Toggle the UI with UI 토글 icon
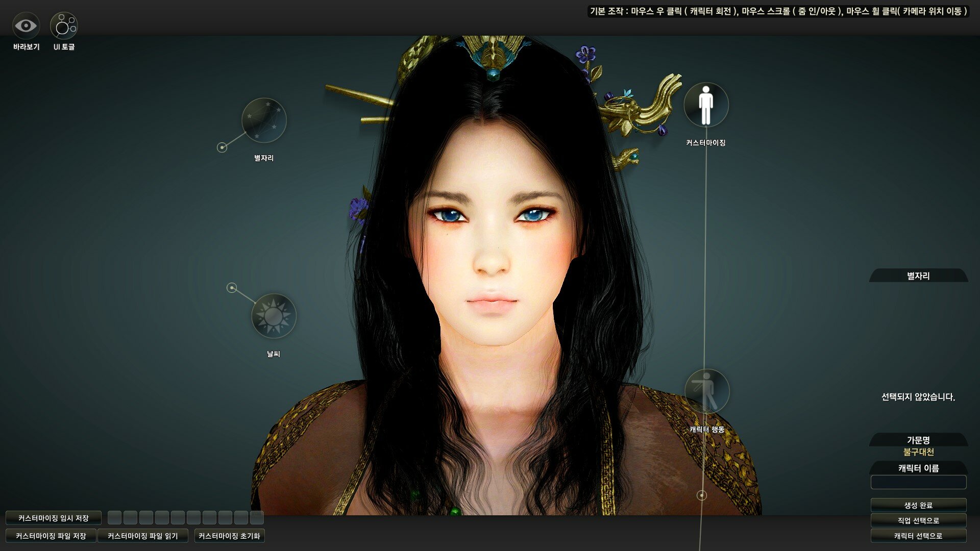 64,26
